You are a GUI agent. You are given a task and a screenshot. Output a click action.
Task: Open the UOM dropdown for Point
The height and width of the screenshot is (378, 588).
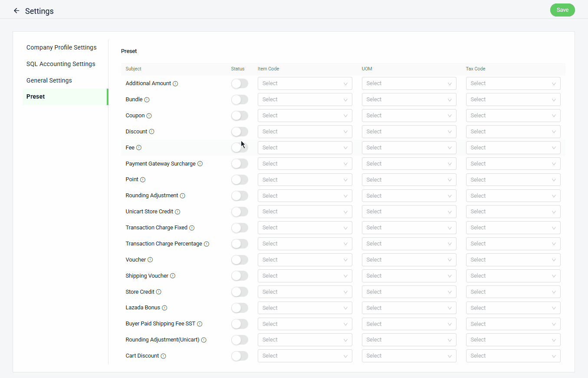click(409, 180)
